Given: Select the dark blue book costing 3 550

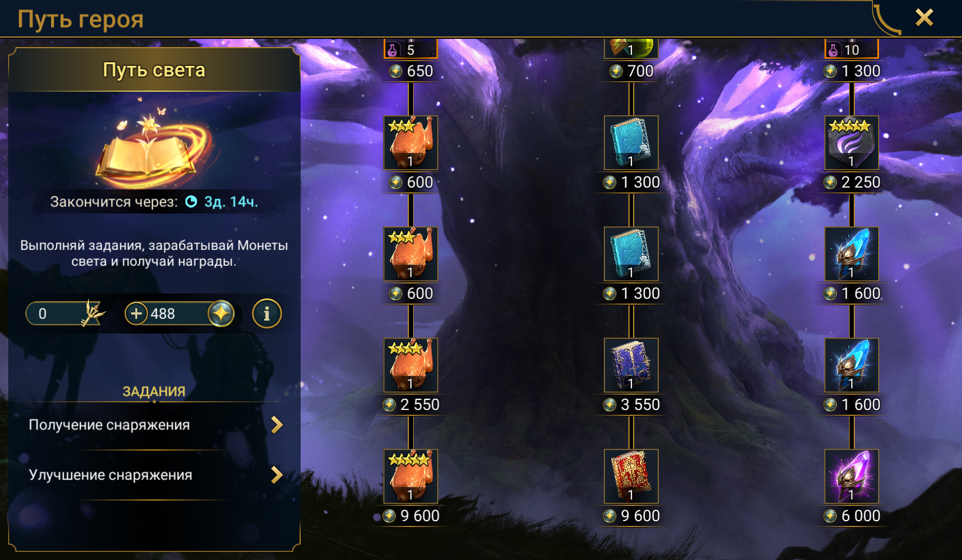Looking at the screenshot, I should 631,365.
